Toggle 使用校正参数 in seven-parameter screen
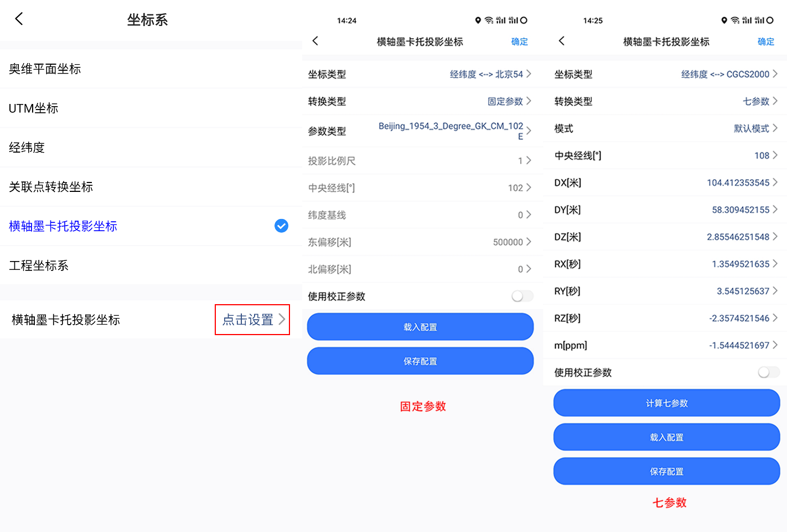Viewport: 787px width, 532px height. coord(769,372)
